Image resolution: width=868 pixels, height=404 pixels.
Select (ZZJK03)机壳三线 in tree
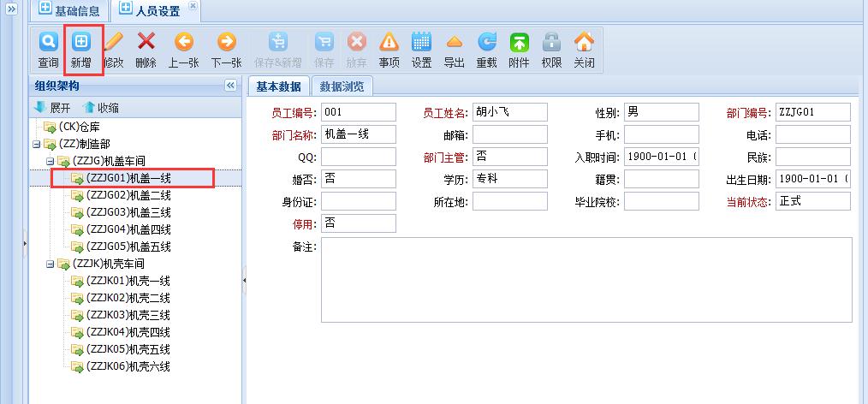pos(128,316)
